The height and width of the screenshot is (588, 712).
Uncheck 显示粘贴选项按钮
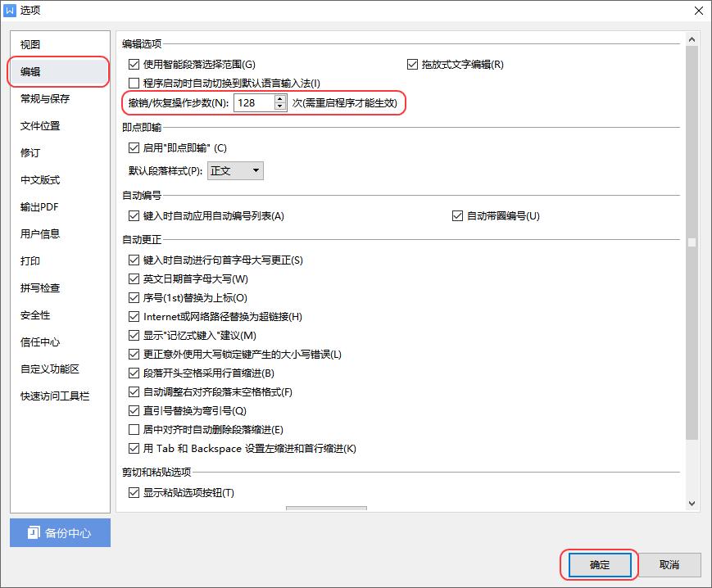pyautogui.click(x=134, y=492)
